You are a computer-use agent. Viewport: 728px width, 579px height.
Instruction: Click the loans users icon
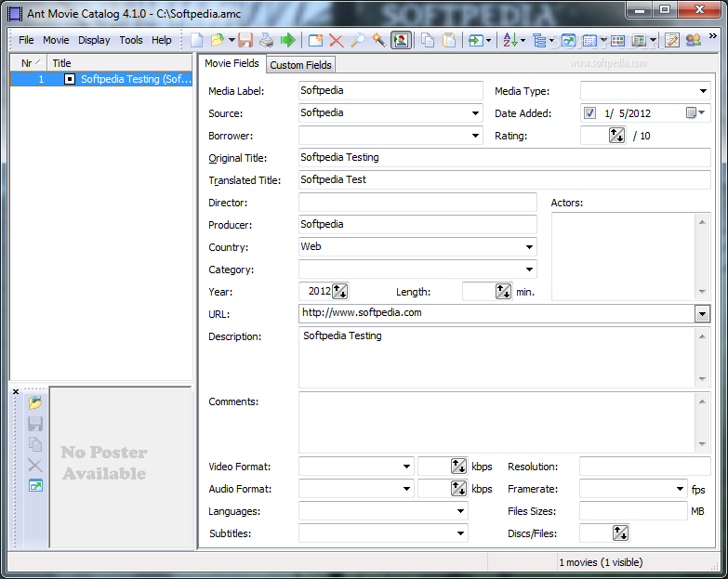tap(694, 40)
